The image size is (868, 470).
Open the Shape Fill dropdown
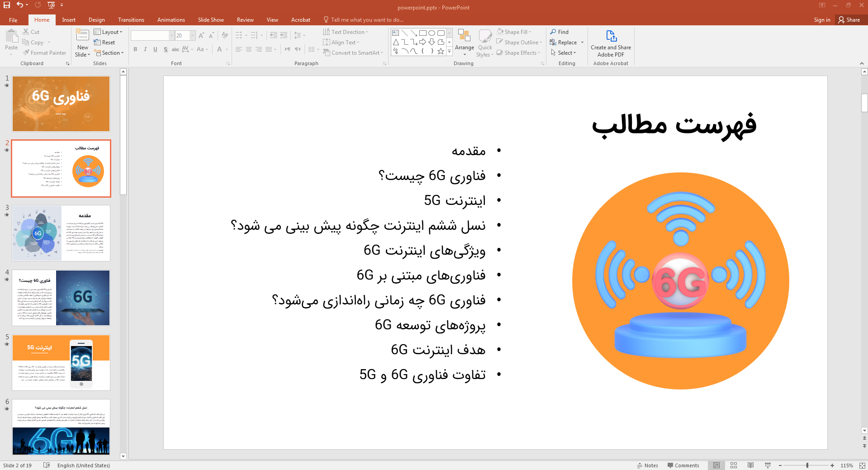pyautogui.click(x=514, y=32)
